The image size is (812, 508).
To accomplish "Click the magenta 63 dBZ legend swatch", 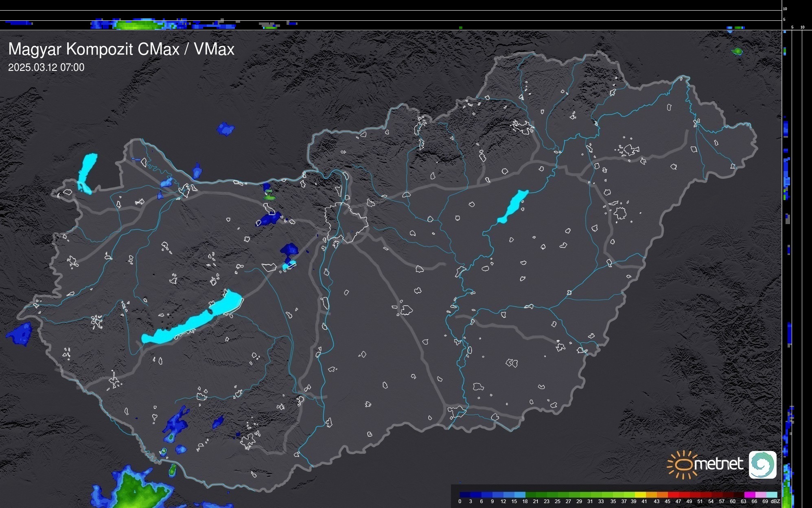I will pos(749,495).
